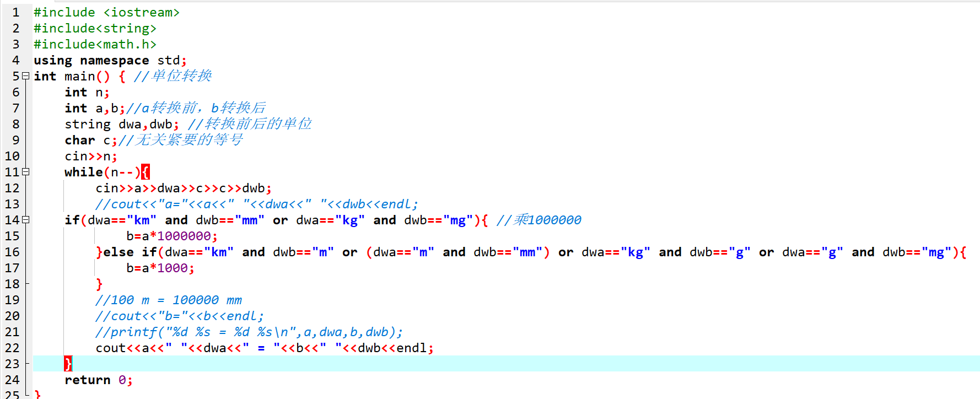Click the 'cin>>n;' statement
This screenshot has width=980, height=399.
[90, 156]
